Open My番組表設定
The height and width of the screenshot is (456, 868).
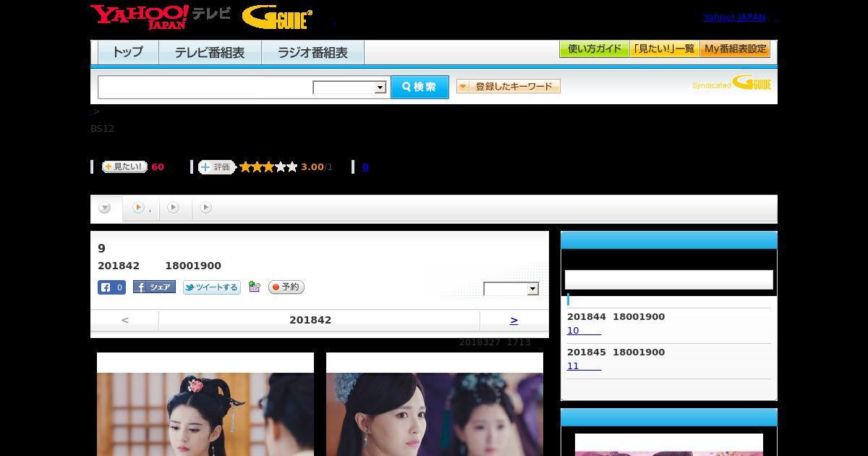(x=735, y=49)
